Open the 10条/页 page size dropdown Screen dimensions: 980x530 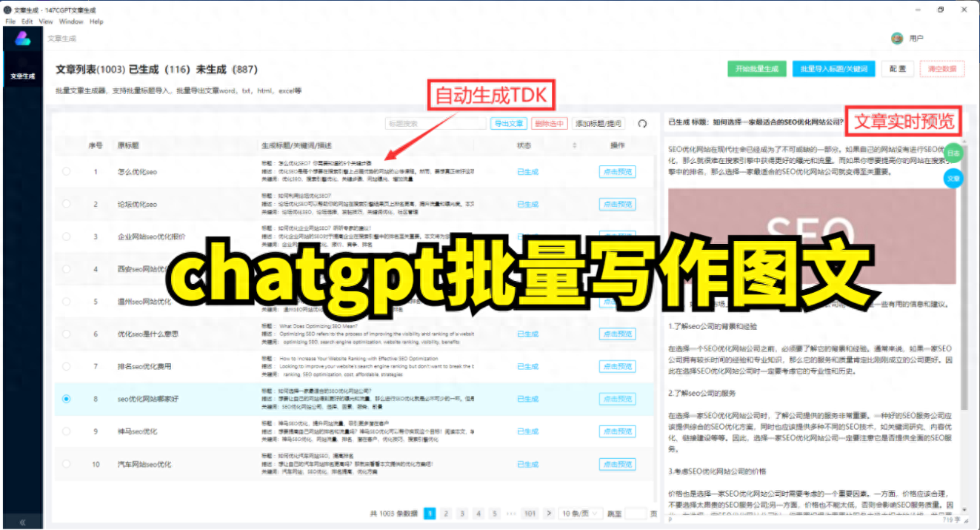(579, 513)
